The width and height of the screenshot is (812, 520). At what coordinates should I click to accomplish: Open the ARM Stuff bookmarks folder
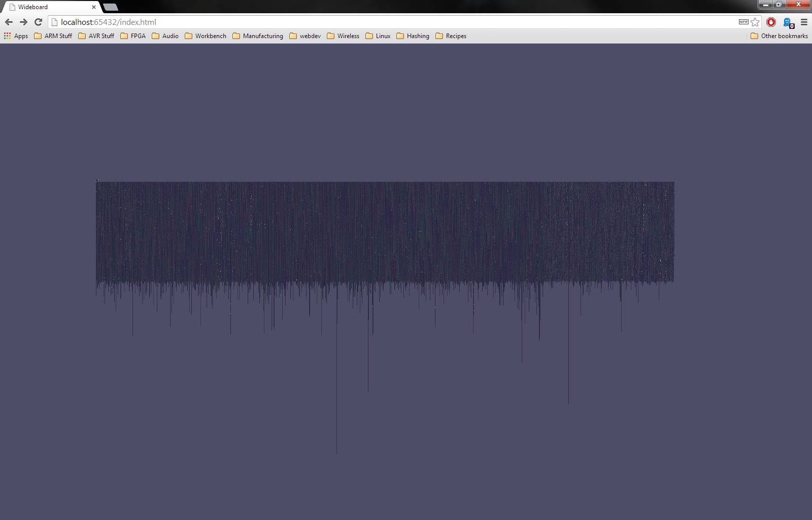(53, 36)
